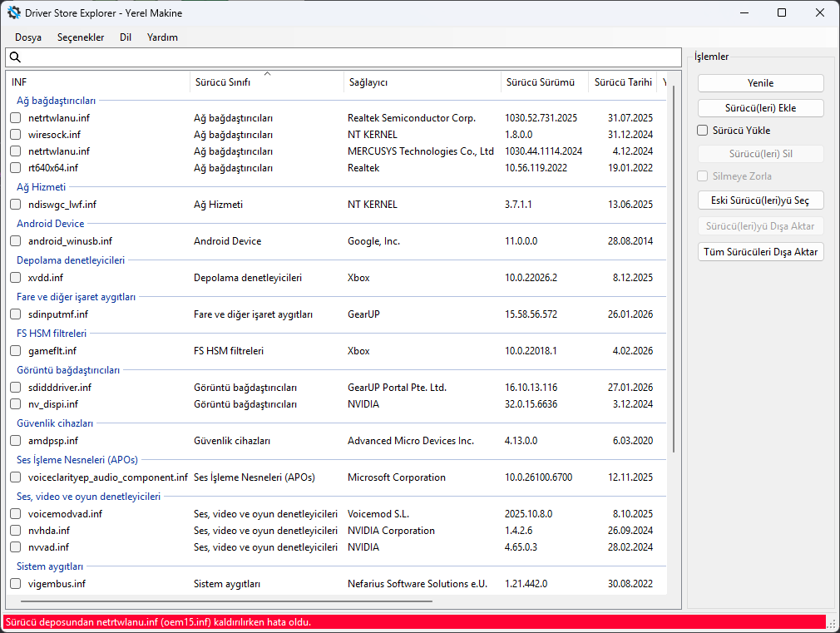Open the Dosya menu
840x633 pixels.
(x=27, y=37)
